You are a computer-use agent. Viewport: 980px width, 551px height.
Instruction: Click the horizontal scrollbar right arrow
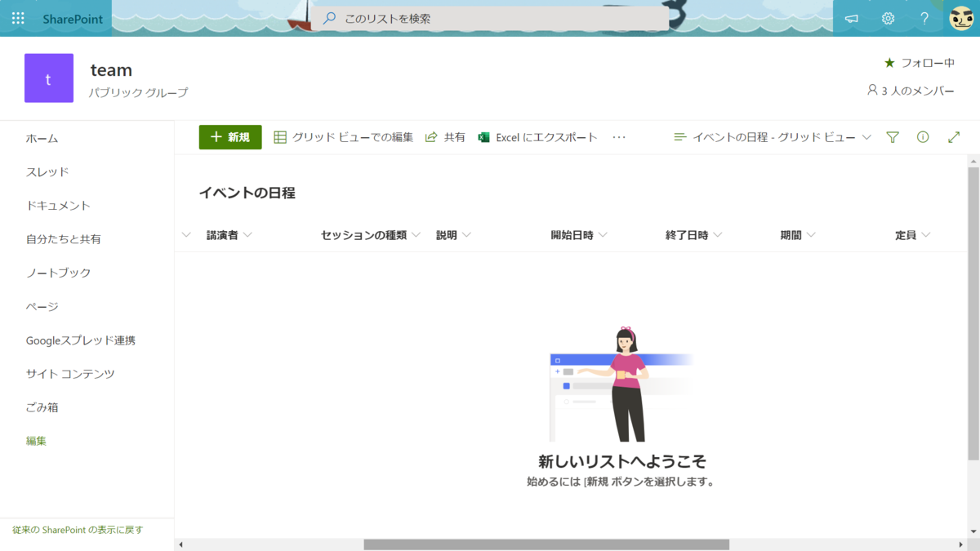(961, 544)
